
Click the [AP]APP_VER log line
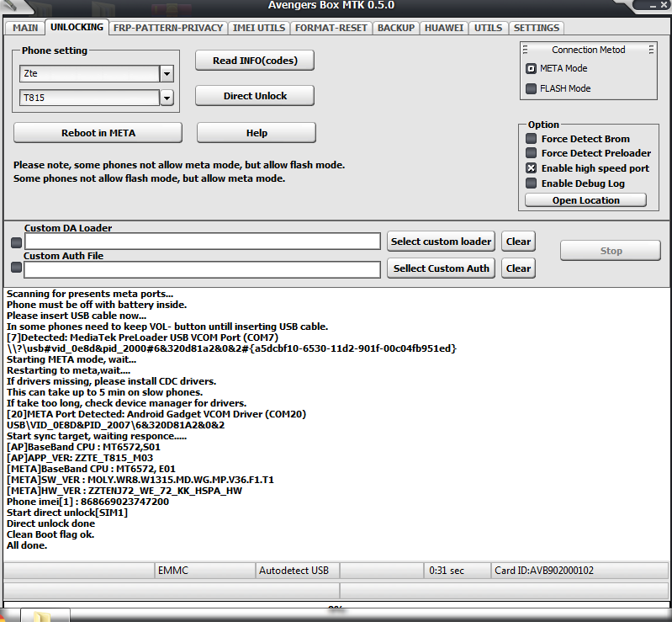click(80, 458)
